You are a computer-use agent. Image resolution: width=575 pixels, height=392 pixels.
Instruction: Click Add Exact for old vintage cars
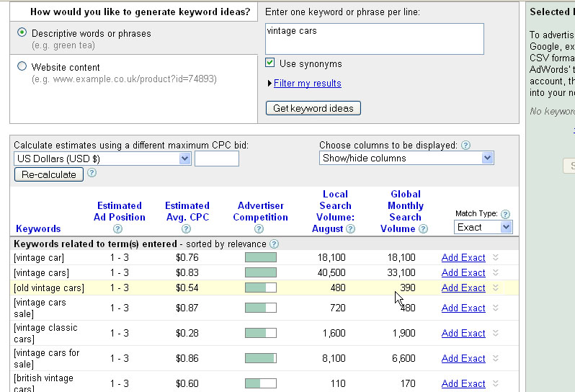[x=463, y=288]
